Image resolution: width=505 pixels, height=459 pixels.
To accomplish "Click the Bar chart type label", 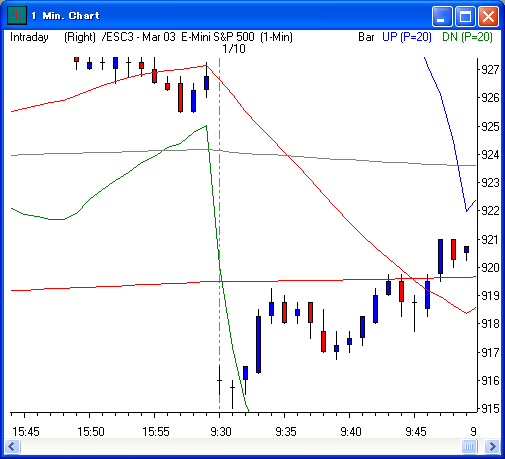I will click(366, 37).
